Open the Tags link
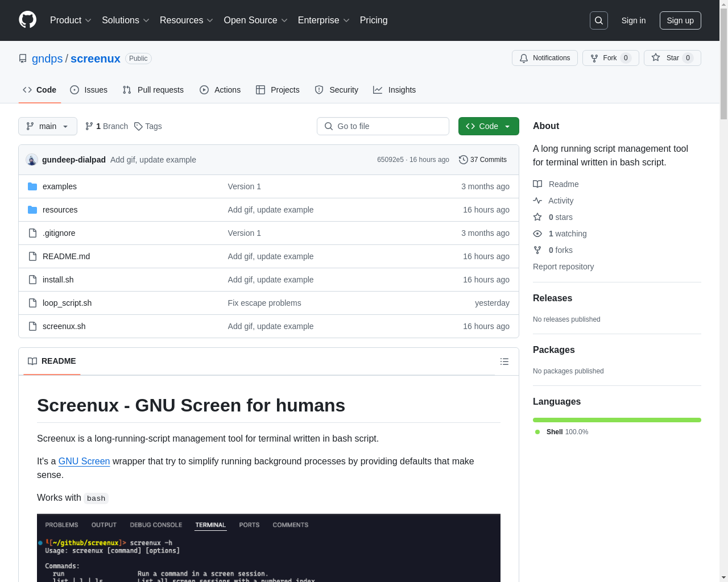 coord(148,126)
